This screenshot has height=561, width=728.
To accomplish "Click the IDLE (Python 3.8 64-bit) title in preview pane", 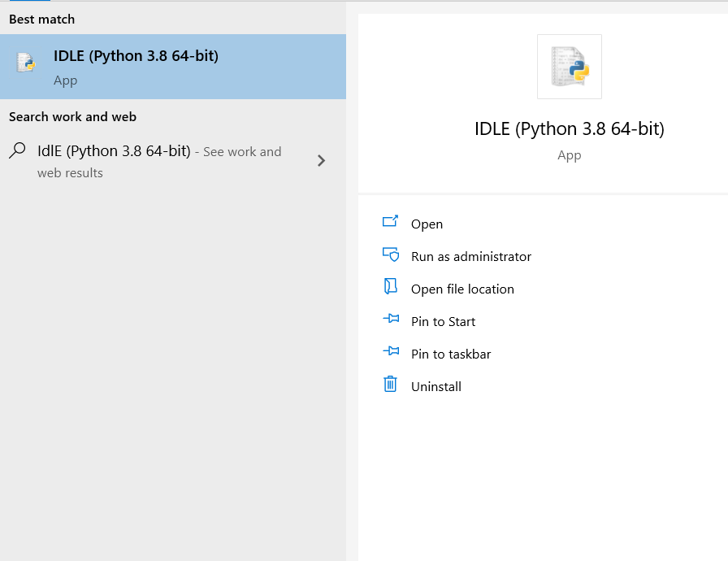I will click(x=569, y=128).
